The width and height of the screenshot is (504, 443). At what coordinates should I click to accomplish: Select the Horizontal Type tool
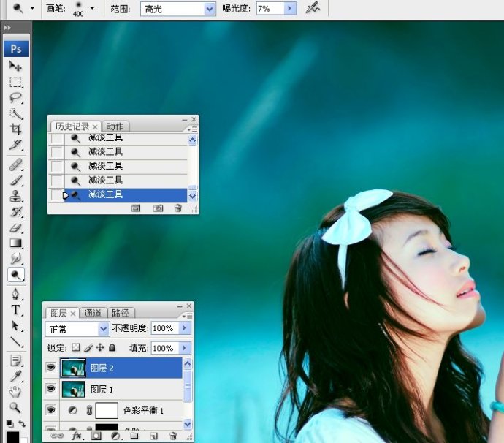coord(15,310)
